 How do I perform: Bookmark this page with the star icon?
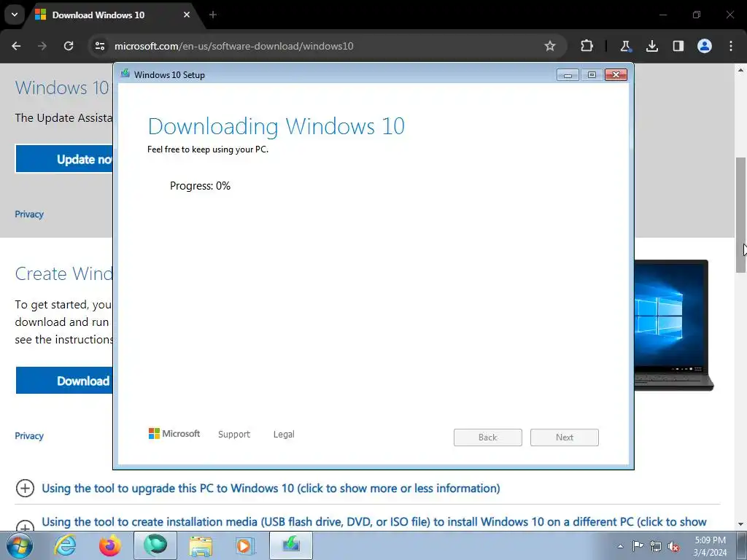[x=550, y=46]
